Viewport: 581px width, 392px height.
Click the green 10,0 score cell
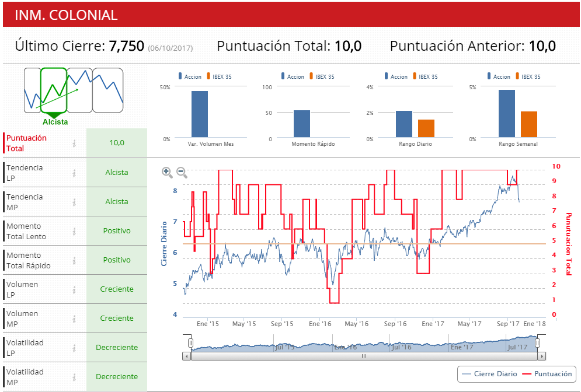pyautogui.click(x=117, y=143)
